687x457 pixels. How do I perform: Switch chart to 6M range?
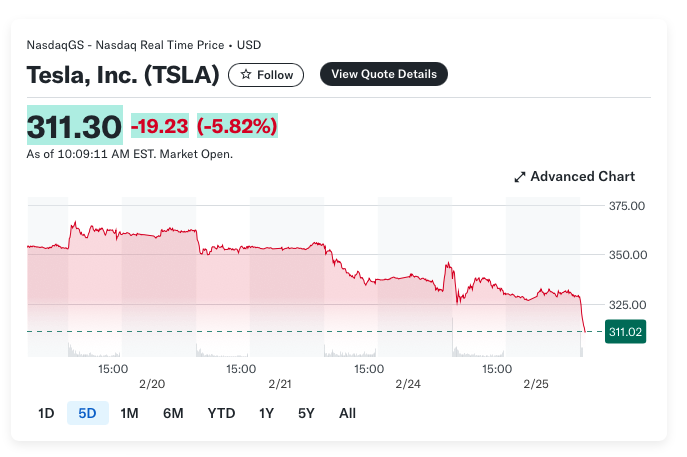coord(173,413)
